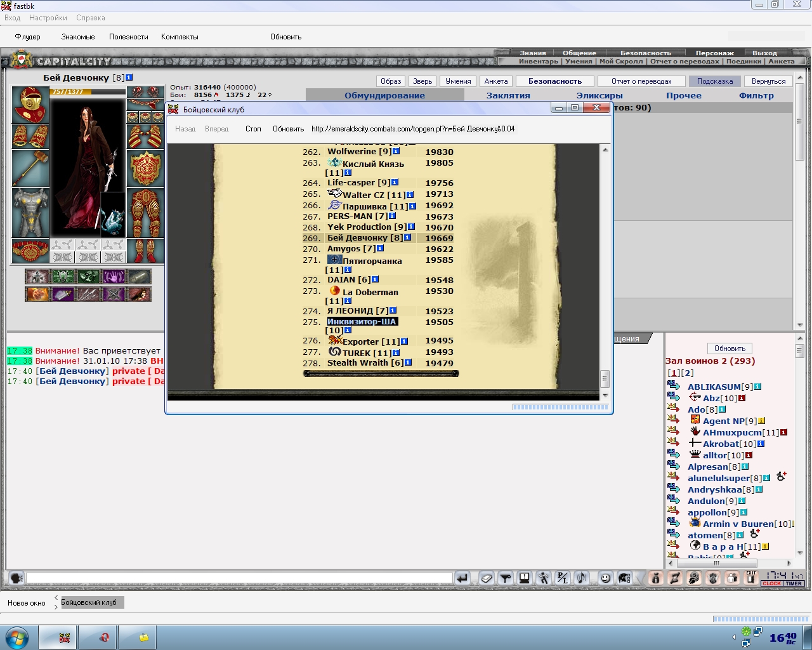This screenshot has width=812, height=650.
Task: Select the wooden hammer weapon slot
Action: point(30,168)
